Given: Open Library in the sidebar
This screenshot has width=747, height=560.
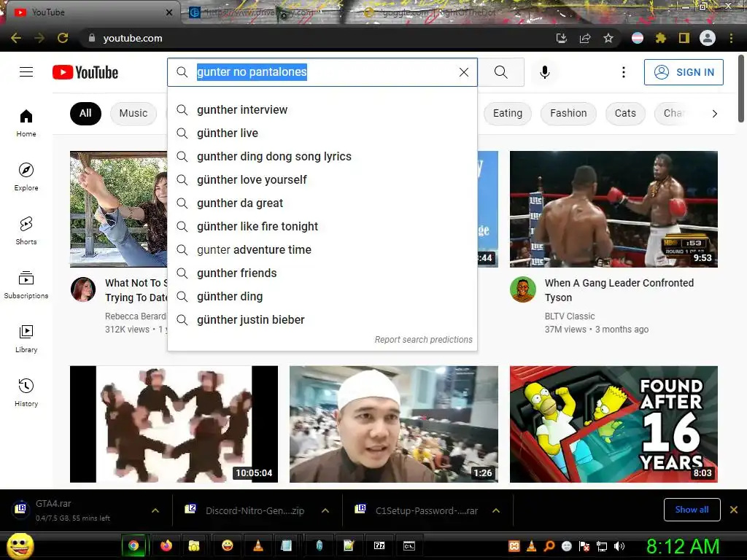Looking at the screenshot, I should tap(26, 338).
